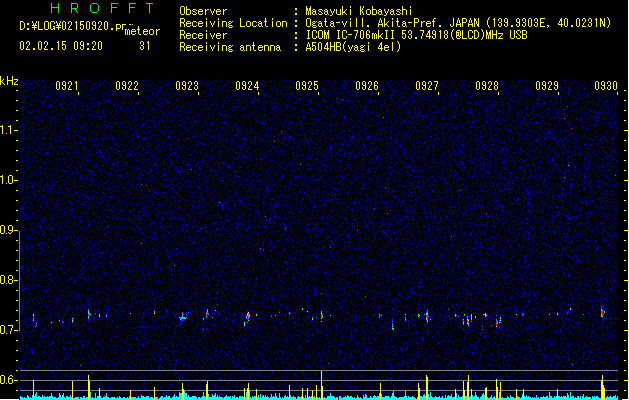Jump to the 0925 time marker
Viewport: 629px width, 400px height.
307,86
